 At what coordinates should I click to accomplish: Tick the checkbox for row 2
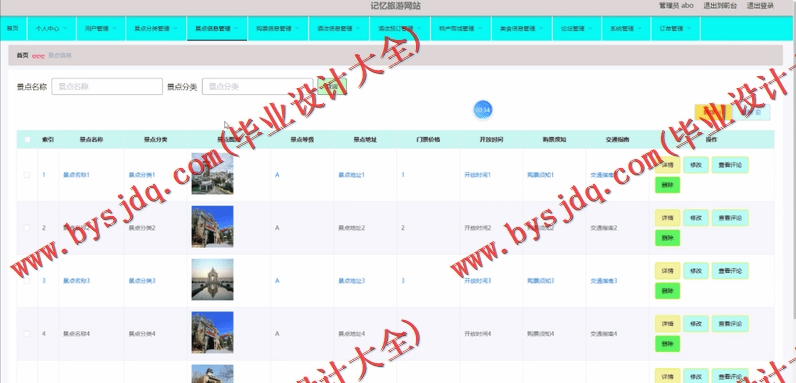coord(27,228)
